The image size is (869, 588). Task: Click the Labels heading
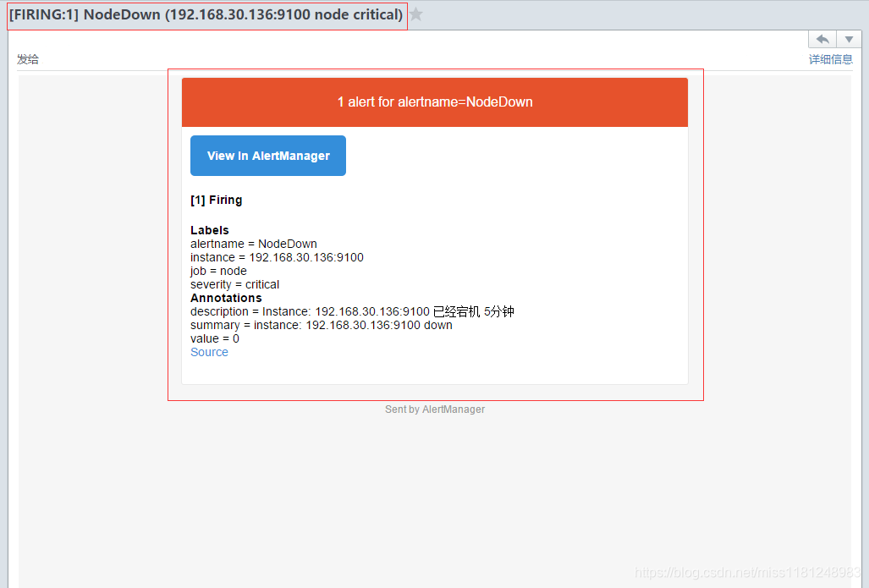point(210,230)
